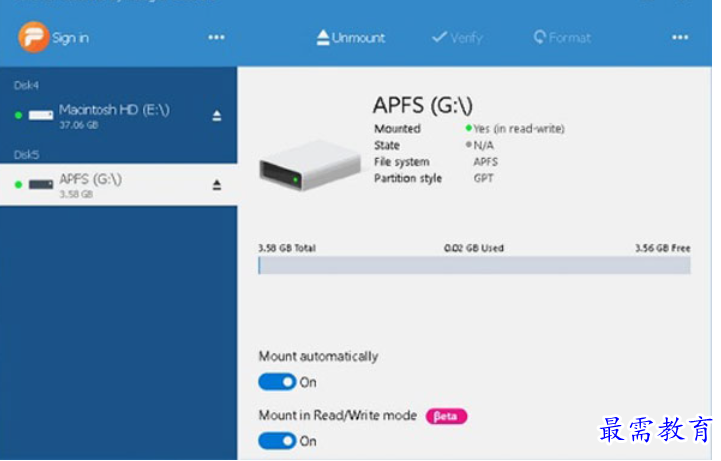Eject the APFS (G:\) volume

coord(217,185)
